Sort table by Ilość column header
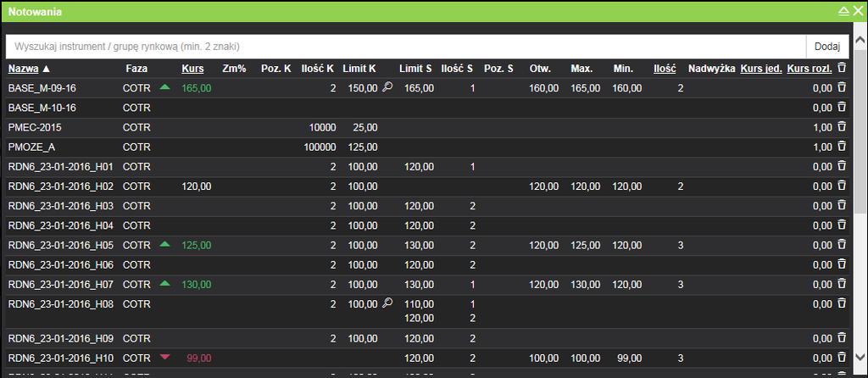868x378 pixels. [x=665, y=69]
